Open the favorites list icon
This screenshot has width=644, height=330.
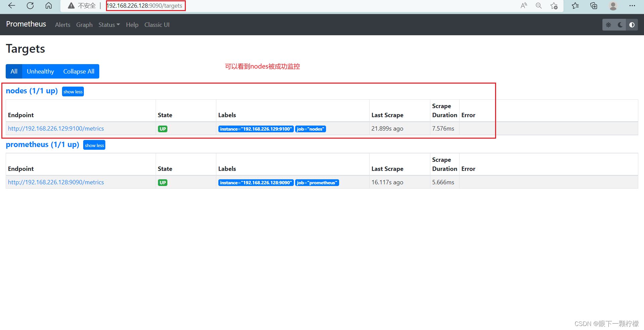575,6
